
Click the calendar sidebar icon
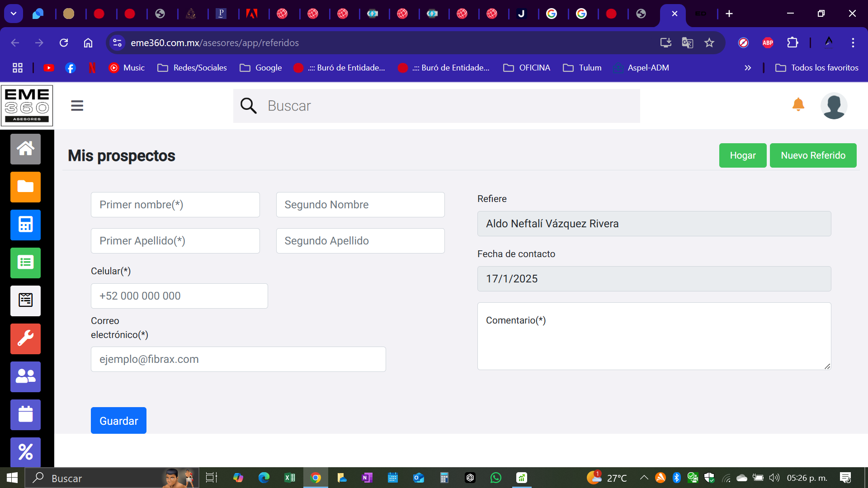tap(25, 414)
